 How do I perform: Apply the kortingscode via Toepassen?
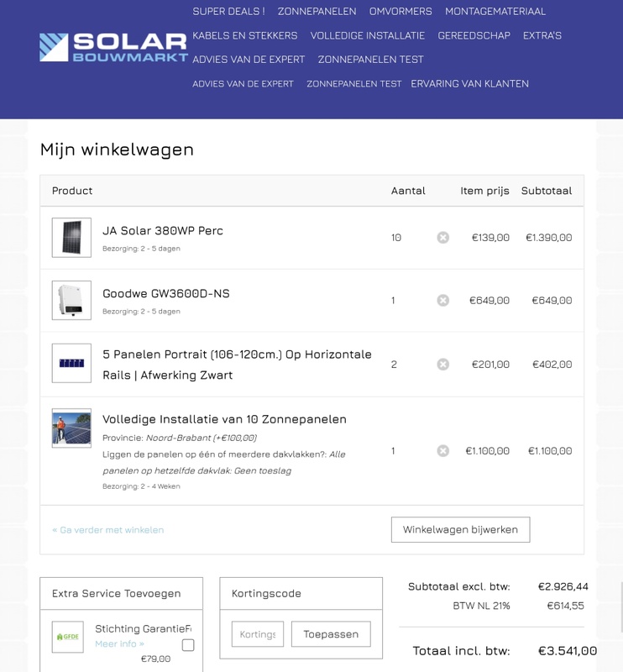tap(331, 634)
